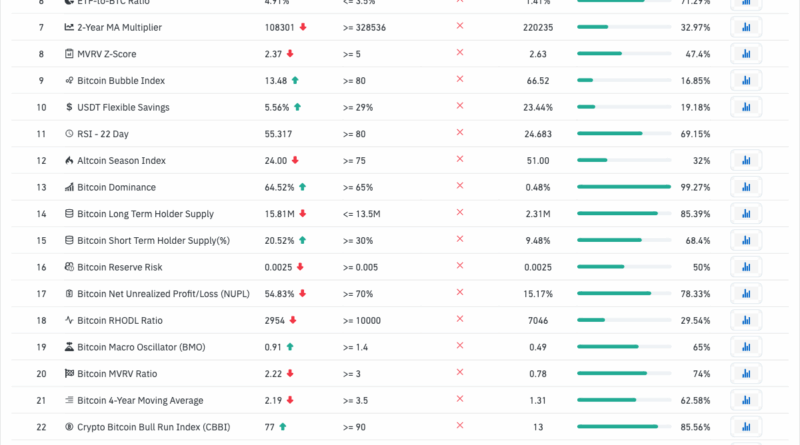800x445 pixels.
Task: Click Bitcoin Dominance 99.27% progress bar
Action: (624, 187)
